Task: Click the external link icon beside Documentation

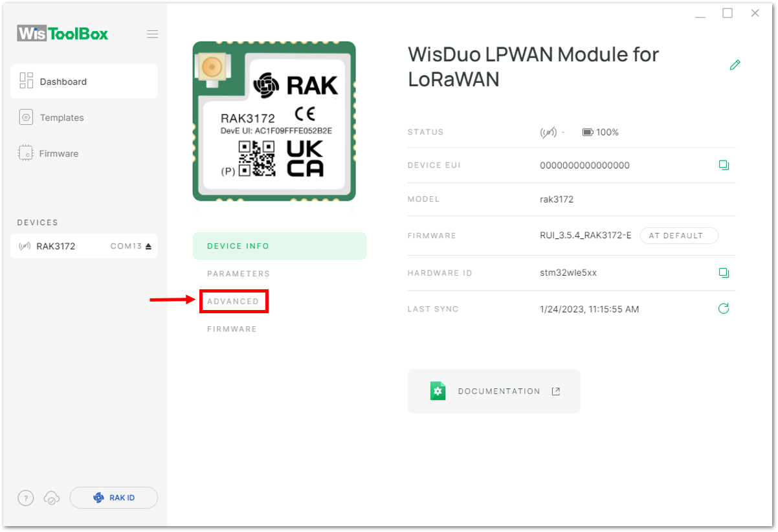Action: [555, 391]
